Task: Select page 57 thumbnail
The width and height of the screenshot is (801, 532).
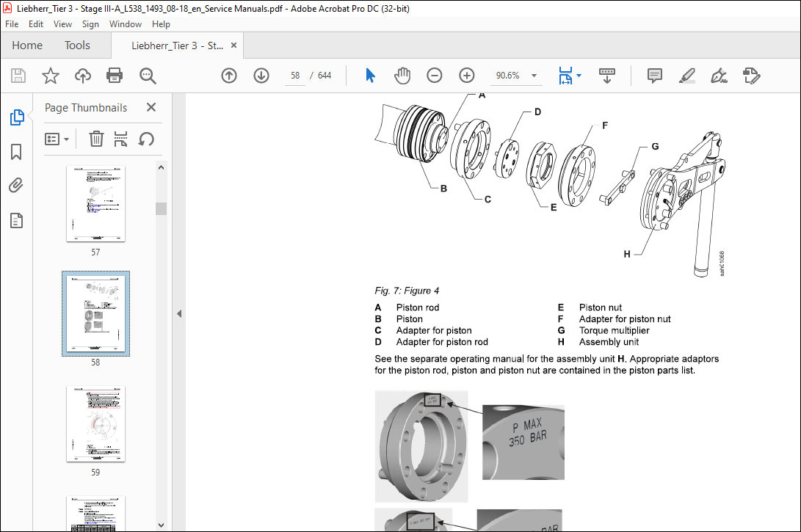Action: (95, 204)
